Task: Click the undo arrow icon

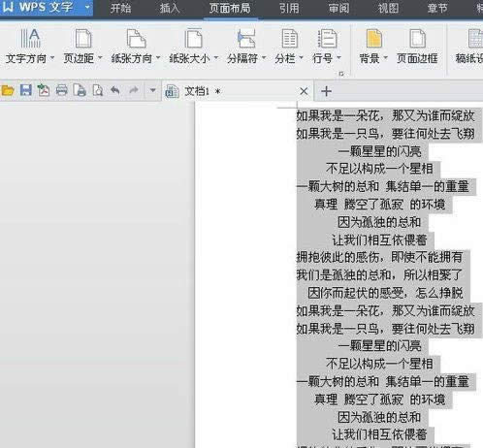Action: (x=115, y=90)
